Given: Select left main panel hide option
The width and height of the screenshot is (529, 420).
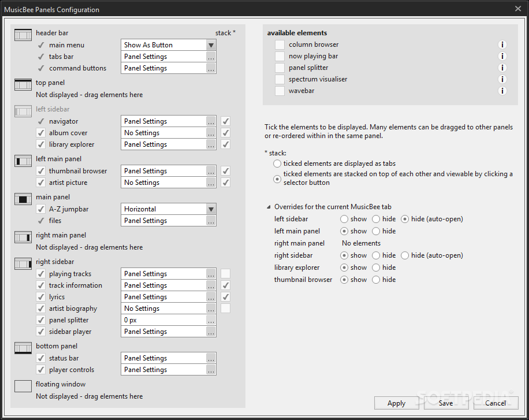Looking at the screenshot, I should point(376,231).
